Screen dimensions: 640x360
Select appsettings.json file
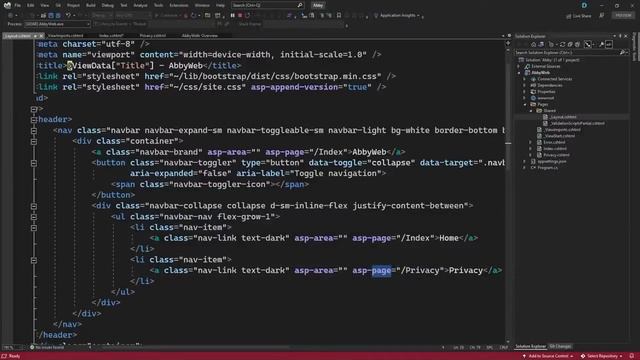[x=551, y=162]
